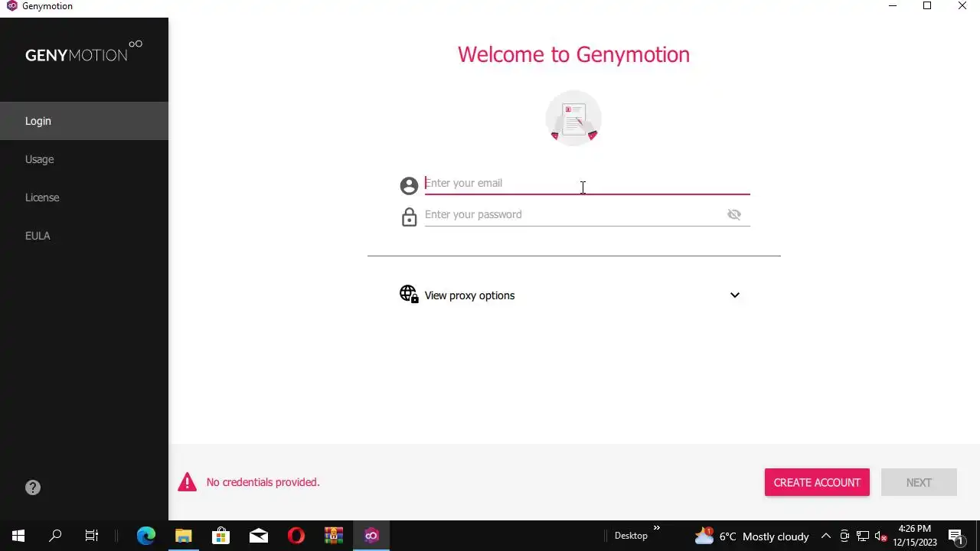Click the volume muted tray icon
Screen dimensions: 980x551
pyautogui.click(x=880, y=536)
